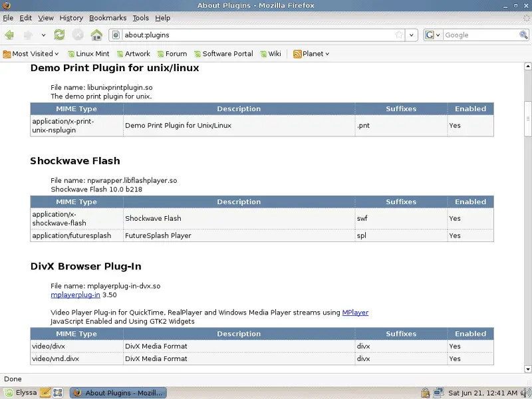Image resolution: width=532 pixels, height=399 pixels.
Task: Open the Tools menu
Action: 140,18
